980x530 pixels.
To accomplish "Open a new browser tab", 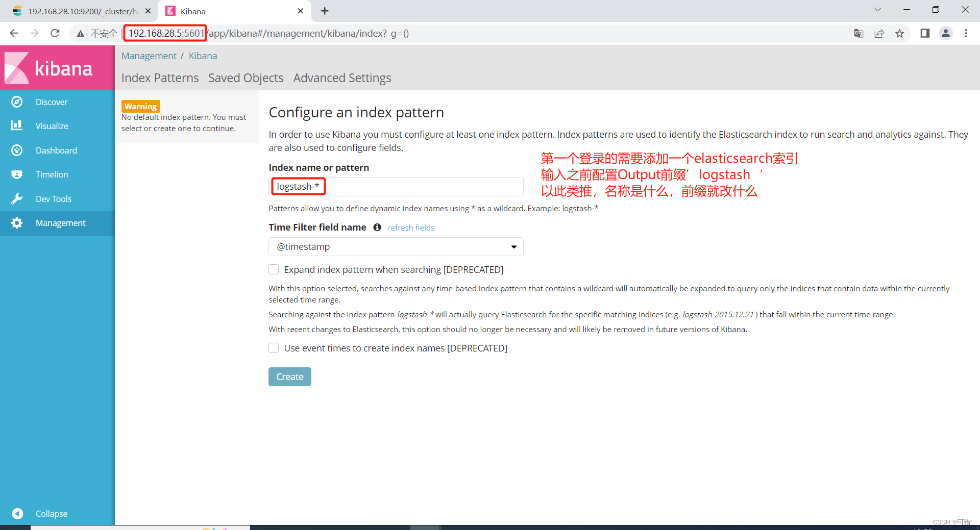I will (x=325, y=11).
